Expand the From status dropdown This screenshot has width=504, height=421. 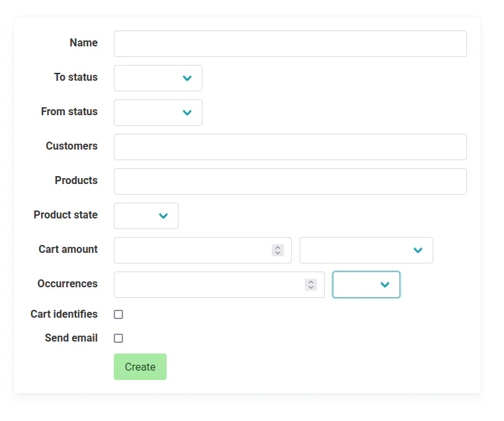pyautogui.click(x=158, y=113)
